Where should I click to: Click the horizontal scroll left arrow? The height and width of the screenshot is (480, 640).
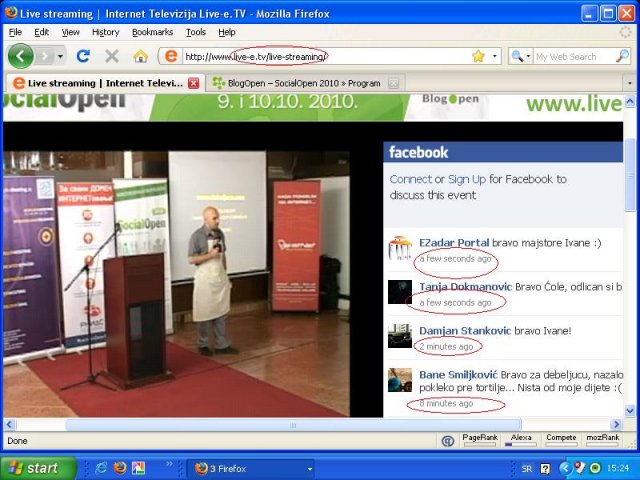(9, 424)
